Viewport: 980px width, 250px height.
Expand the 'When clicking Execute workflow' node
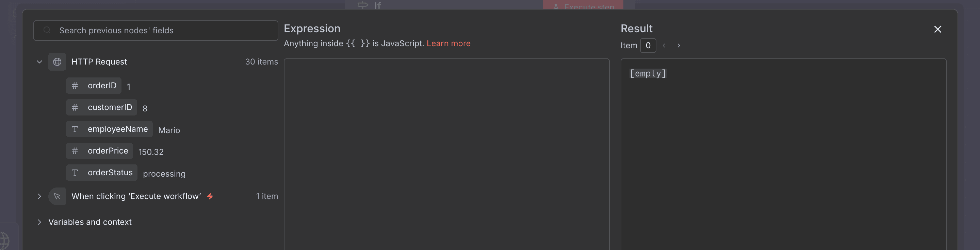pos(39,196)
